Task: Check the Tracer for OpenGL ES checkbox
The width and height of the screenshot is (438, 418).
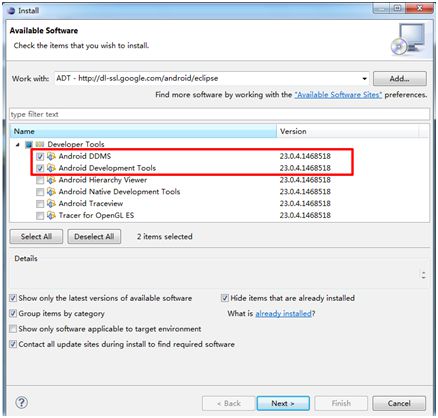Action: [x=40, y=216]
